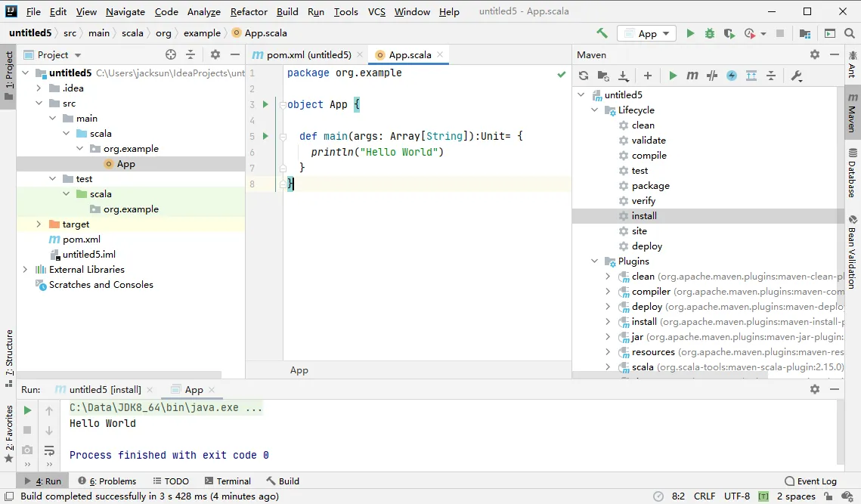Screen dimensions: 861x504
Task: Close the App.scala editor tab
Action: tap(440, 54)
